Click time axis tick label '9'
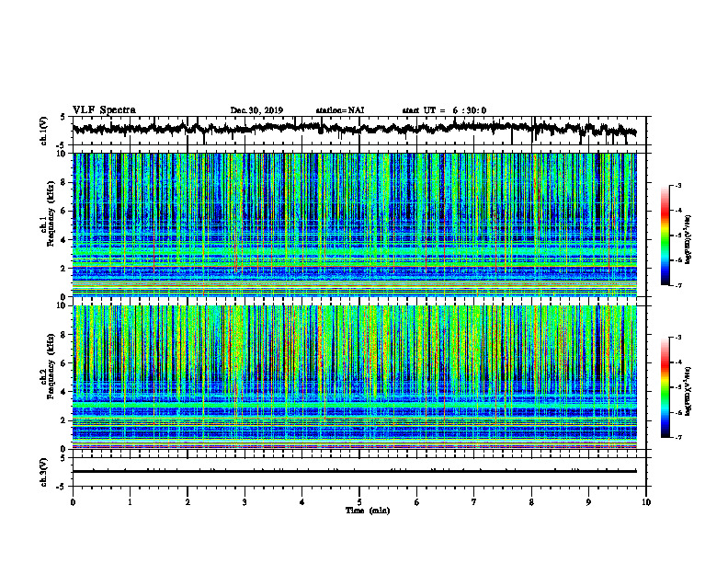728x563 pixels. (588, 502)
